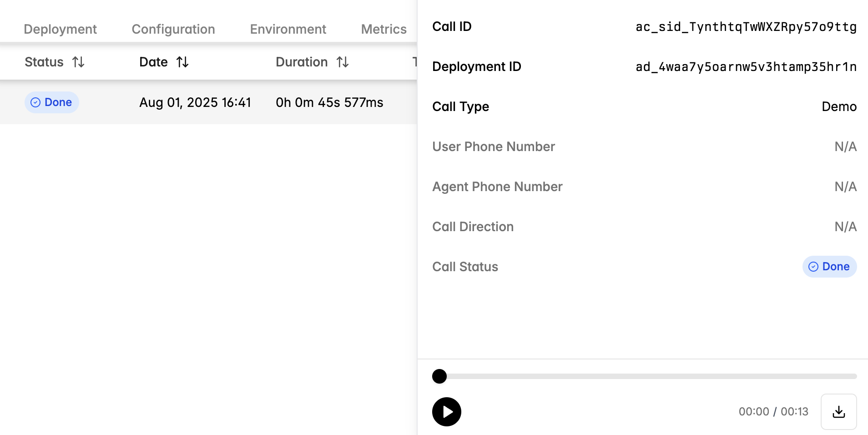Click the audio scrubber handle

point(439,376)
